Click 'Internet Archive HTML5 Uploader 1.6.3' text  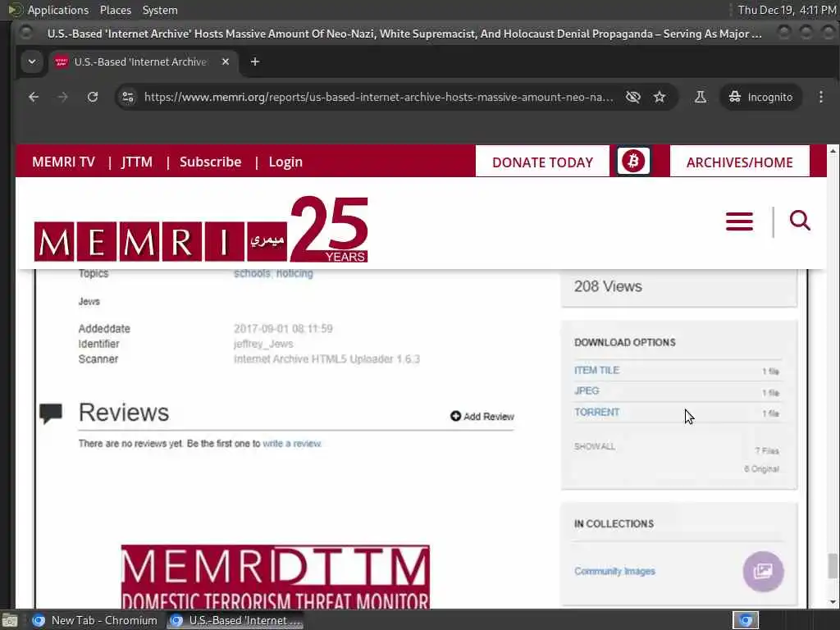tap(326, 359)
